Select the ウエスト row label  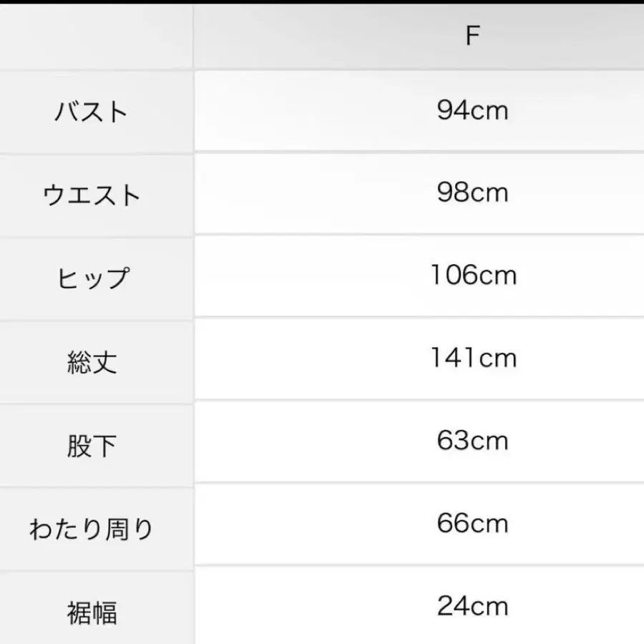click(x=92, y=195)
